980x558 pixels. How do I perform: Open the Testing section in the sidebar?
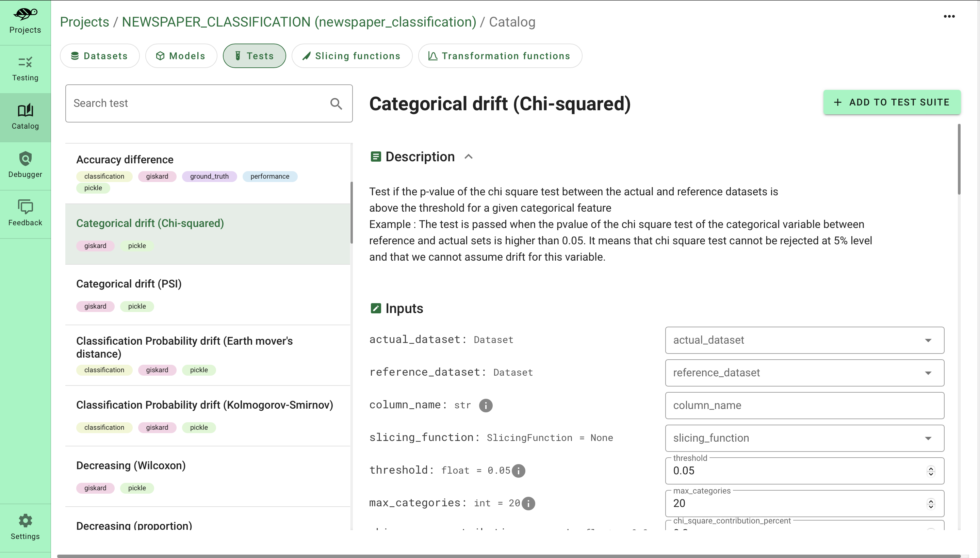(x=25, y=69)
